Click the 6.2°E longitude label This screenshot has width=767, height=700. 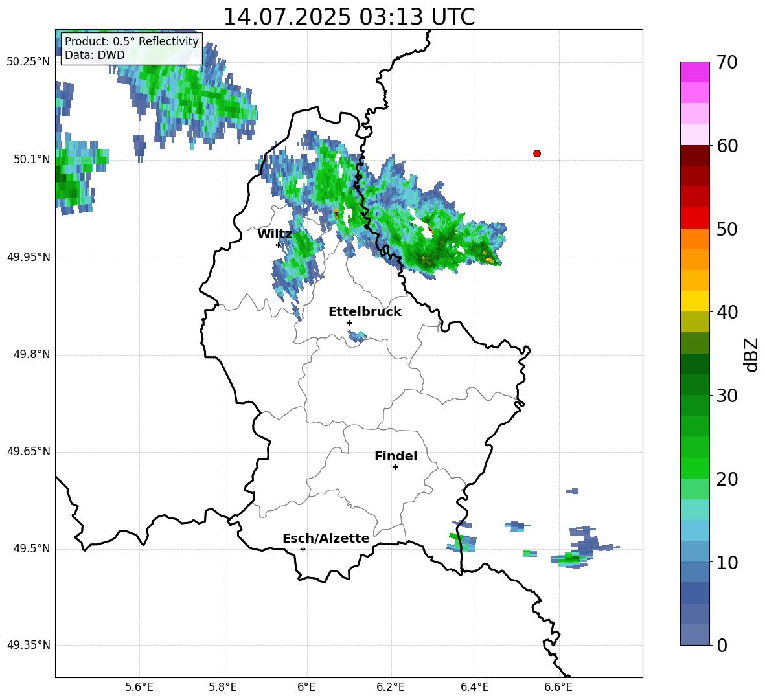[x=391, y=687]
